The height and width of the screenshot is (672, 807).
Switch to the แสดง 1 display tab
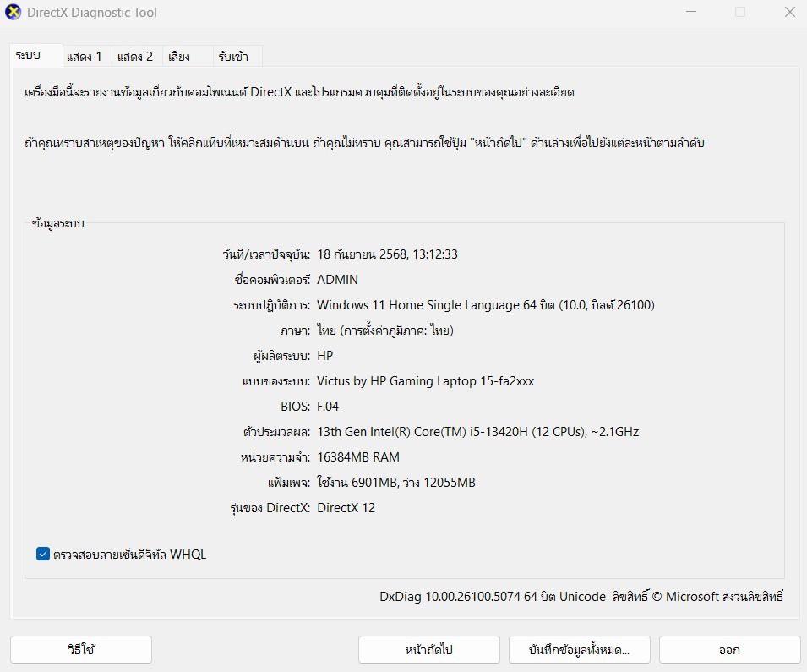(84, 56)
